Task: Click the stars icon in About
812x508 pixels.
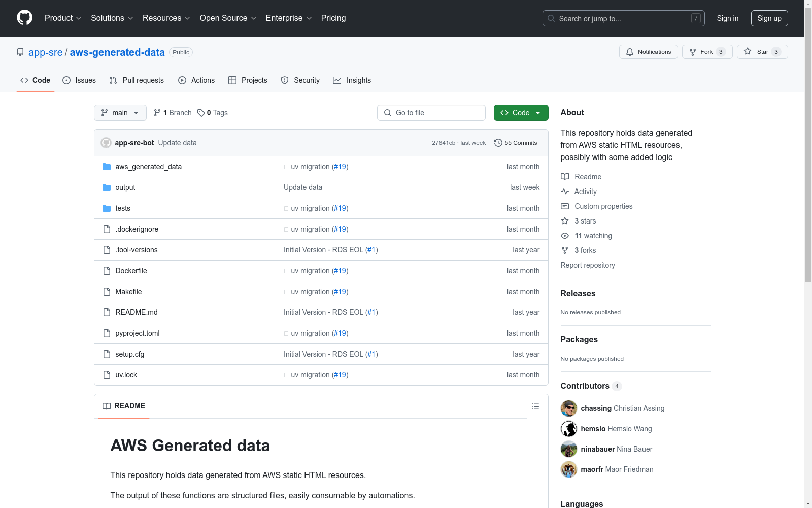Action: click(565, 221)
